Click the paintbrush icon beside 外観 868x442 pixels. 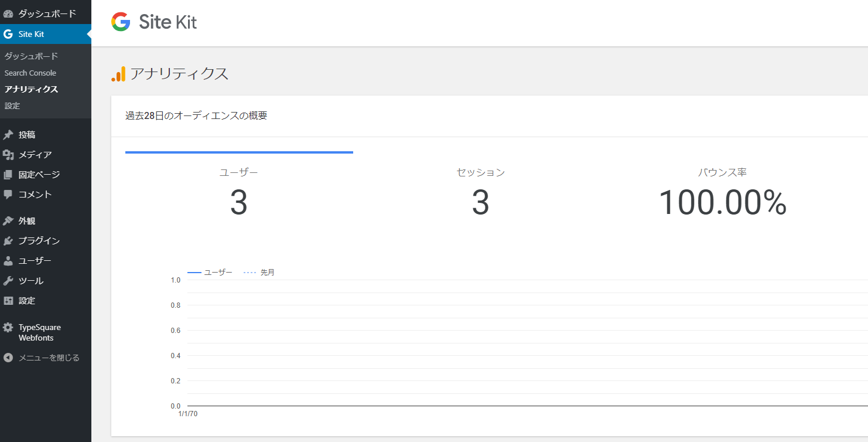[8, 221]
